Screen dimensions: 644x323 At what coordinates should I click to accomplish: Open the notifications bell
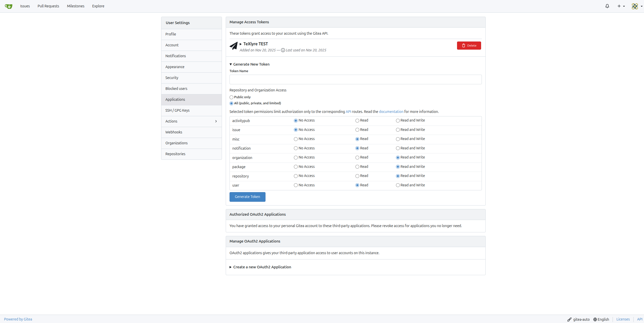(607, 6)
